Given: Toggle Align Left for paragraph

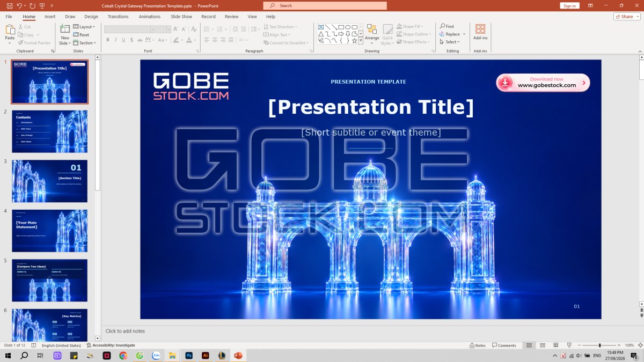Looking at the screenshot, I should tap(207, 40).
